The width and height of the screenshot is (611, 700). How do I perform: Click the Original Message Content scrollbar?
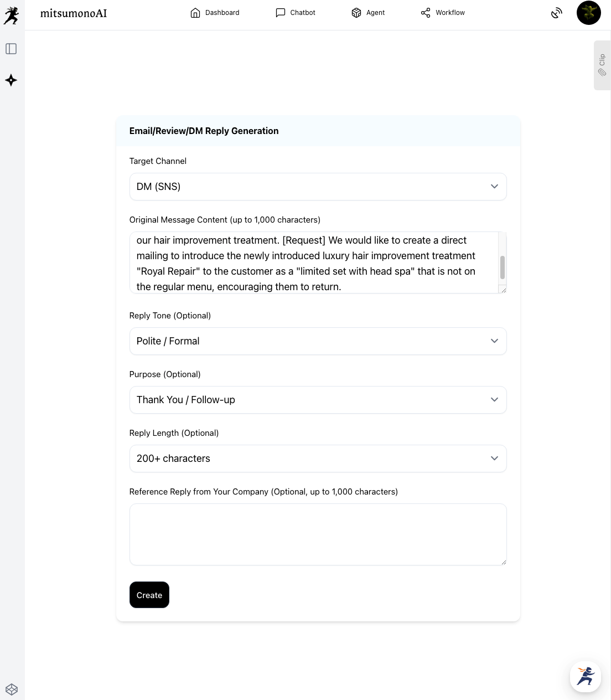[503, 267]
